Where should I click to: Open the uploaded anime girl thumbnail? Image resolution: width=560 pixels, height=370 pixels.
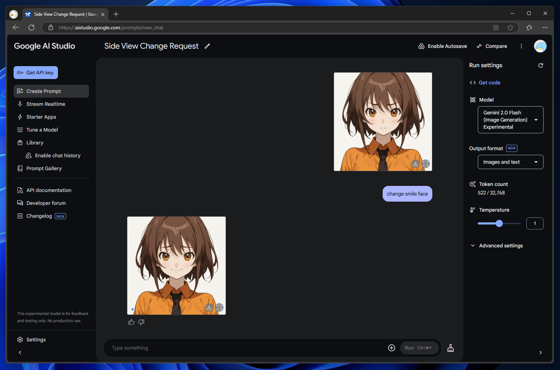(x=383, y=122)
